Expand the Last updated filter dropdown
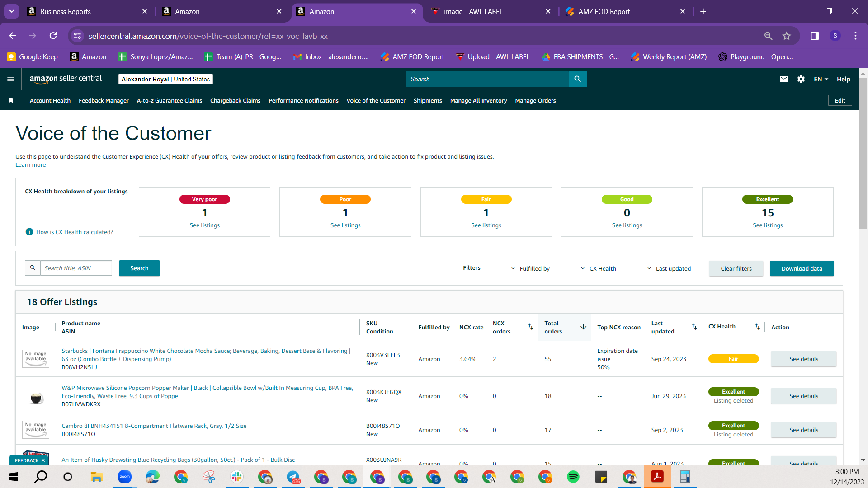The height and width of the screenshot is (488, 868). click(669, 268)
